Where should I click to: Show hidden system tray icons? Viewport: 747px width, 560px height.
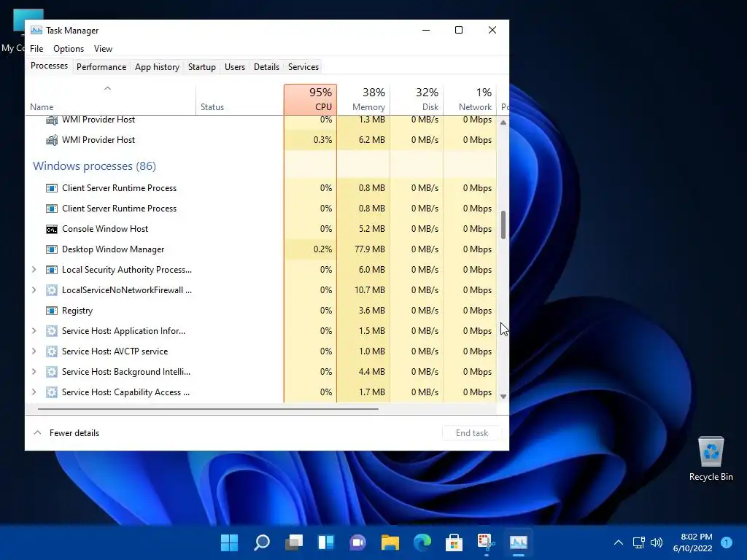pos(619,542)
